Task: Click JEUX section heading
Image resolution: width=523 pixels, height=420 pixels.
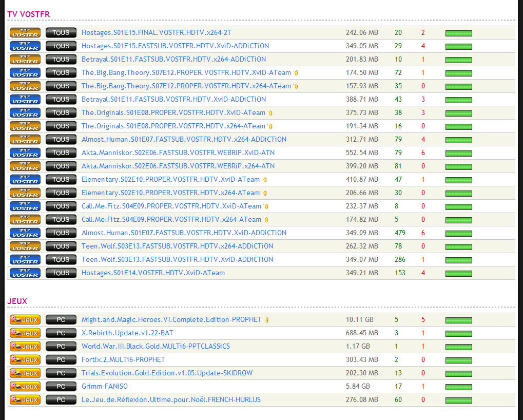Action: [17, 301]
